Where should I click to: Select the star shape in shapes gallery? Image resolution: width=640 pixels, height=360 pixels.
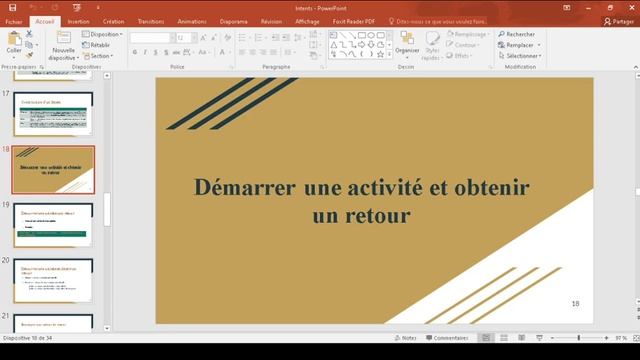[x=380, y=54]
